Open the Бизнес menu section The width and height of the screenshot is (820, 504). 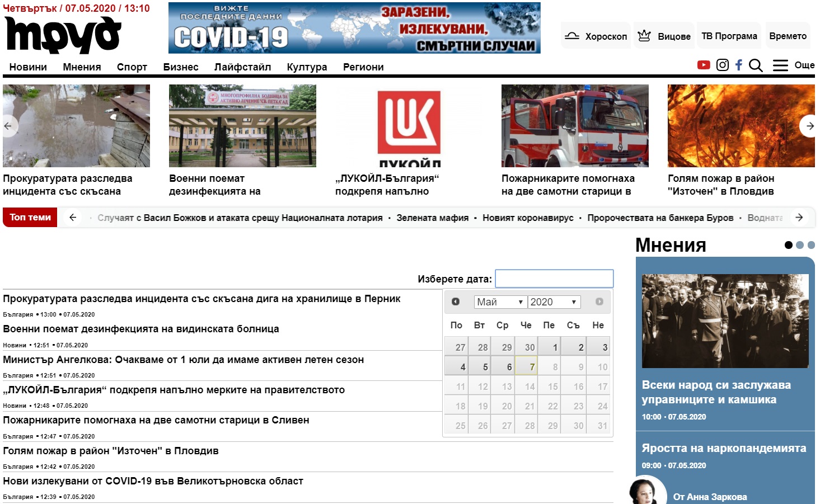pyautogui.click(x=181, y=67)
